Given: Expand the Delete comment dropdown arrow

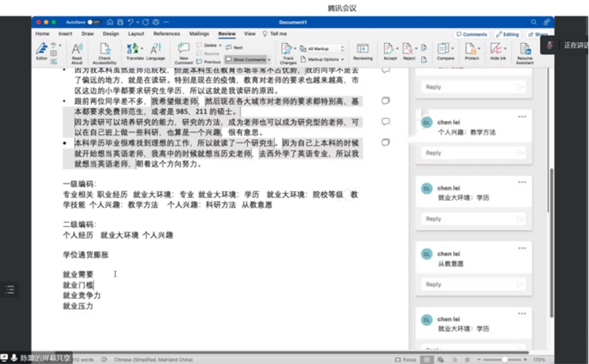Looking at the screenshot, I should click(x=220, y=45).
